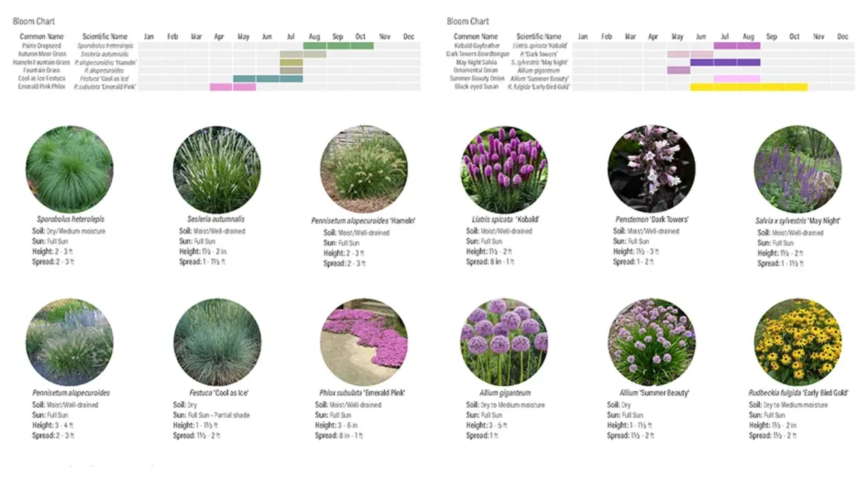
Task: Click 'Bloom Chart' title above Prairie Dropseed chart
Action: [x=34, y=22]
